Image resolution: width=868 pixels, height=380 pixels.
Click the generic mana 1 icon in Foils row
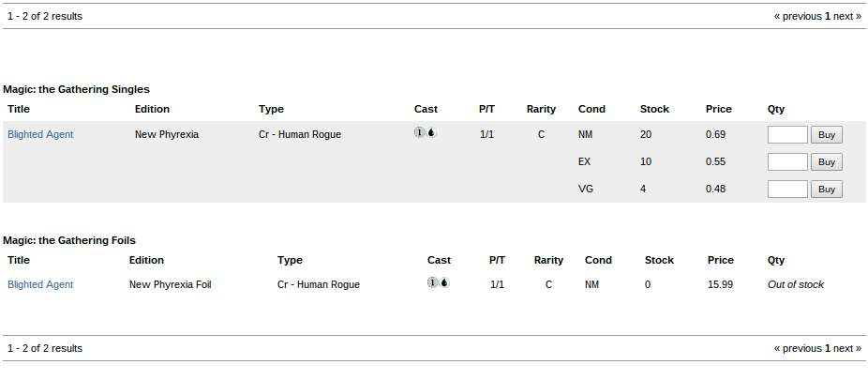(432, 282)
